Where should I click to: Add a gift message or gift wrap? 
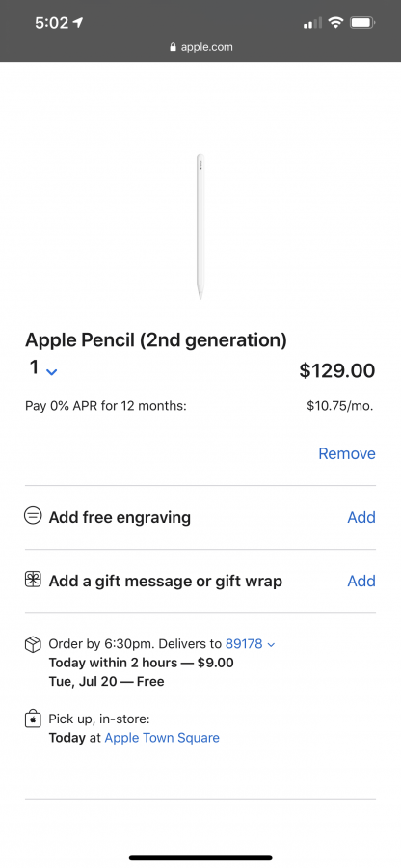(361, 581)
